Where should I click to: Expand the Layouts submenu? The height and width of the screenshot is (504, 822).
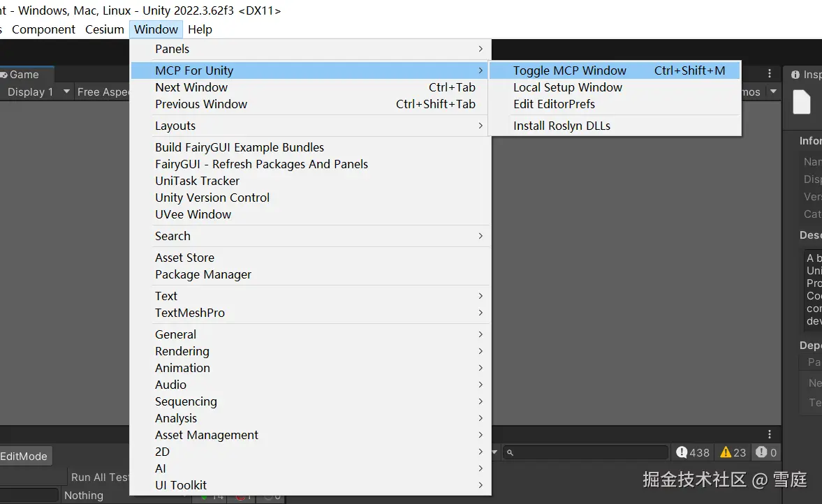coord(310,126)
